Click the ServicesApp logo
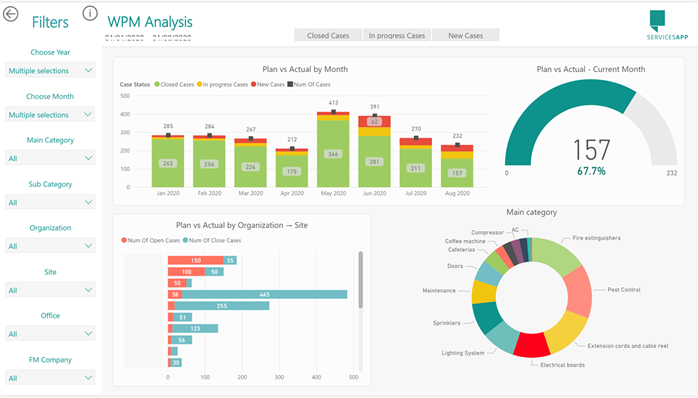This screenshot has width=698, height=398. (667, 25)
